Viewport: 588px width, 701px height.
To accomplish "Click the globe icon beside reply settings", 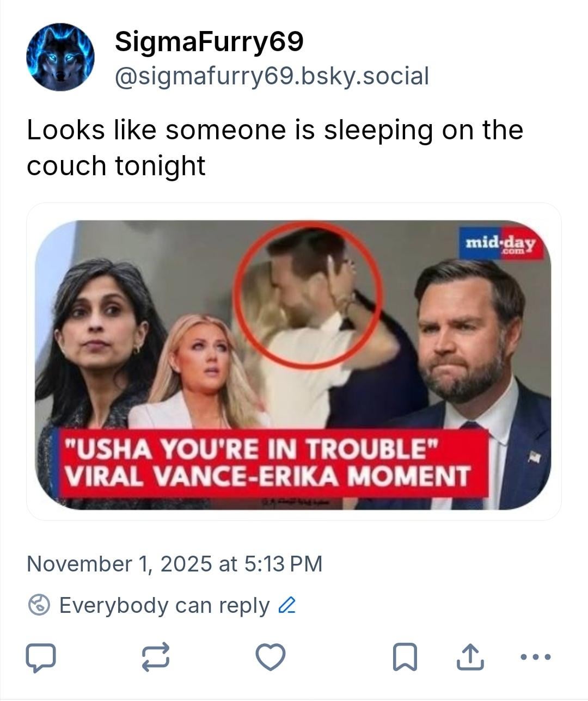I will (39, 605).
